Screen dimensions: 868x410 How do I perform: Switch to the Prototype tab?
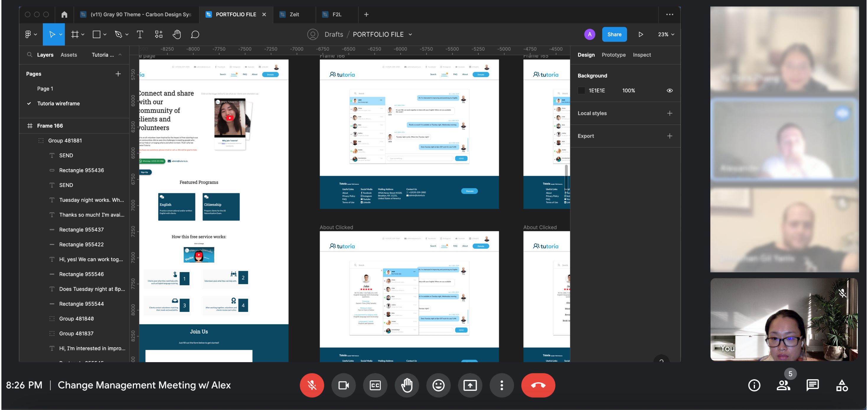coord(613,55)
